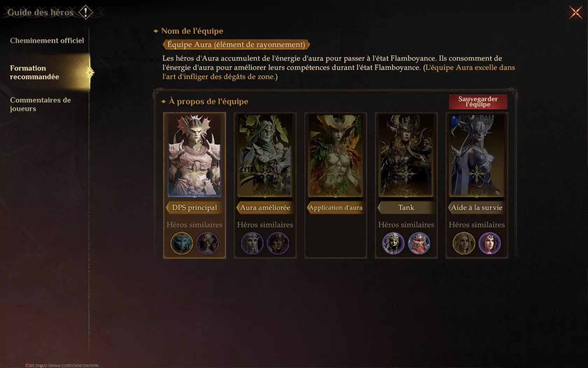Switch to Commentaires de joueurs tab
This screenshot has width=588, height=368.
tap(40, 104)
